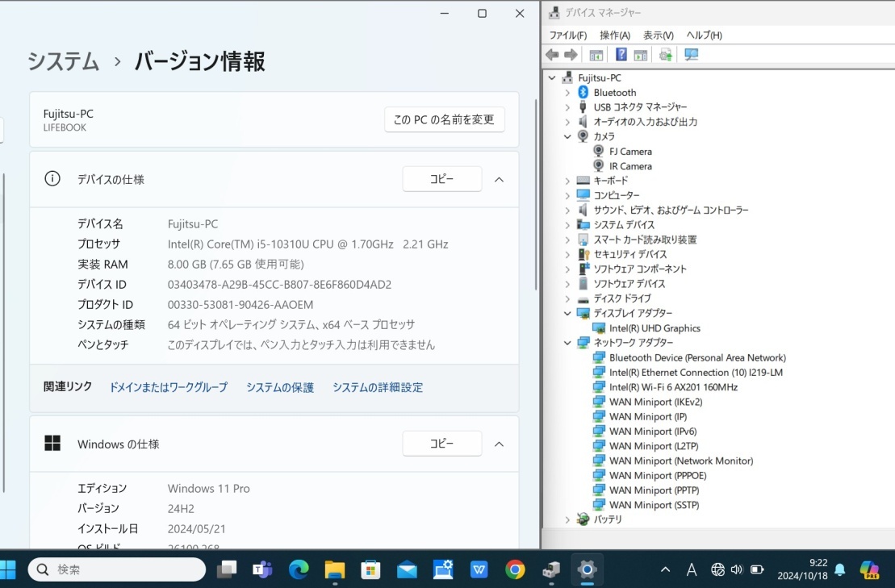Viewport: 895px width, 588px height.
Task: Go back to システム breadcrumb
Action: pyautogui.click(x=64, y=61)
